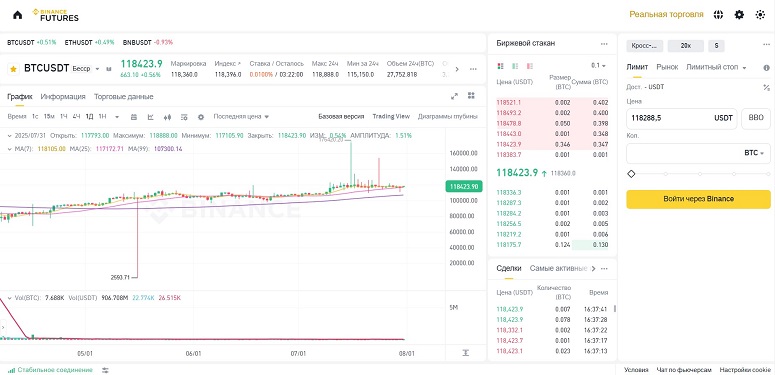Switch to the Рынок order tab
This screenshot has width=775, height=375.
coord(667,67)
